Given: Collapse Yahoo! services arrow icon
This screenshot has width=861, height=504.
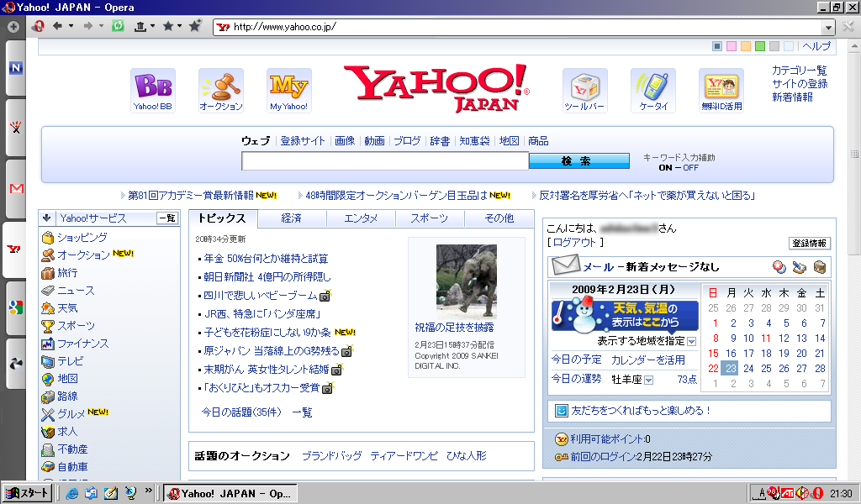Looking at the screenshot, I should (47, 218).
